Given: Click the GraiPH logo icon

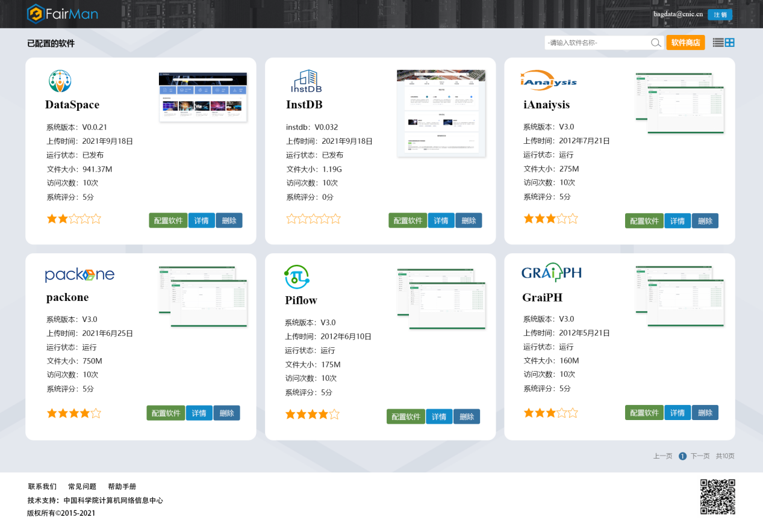Looking at the screenshot, I should [551, 273].
